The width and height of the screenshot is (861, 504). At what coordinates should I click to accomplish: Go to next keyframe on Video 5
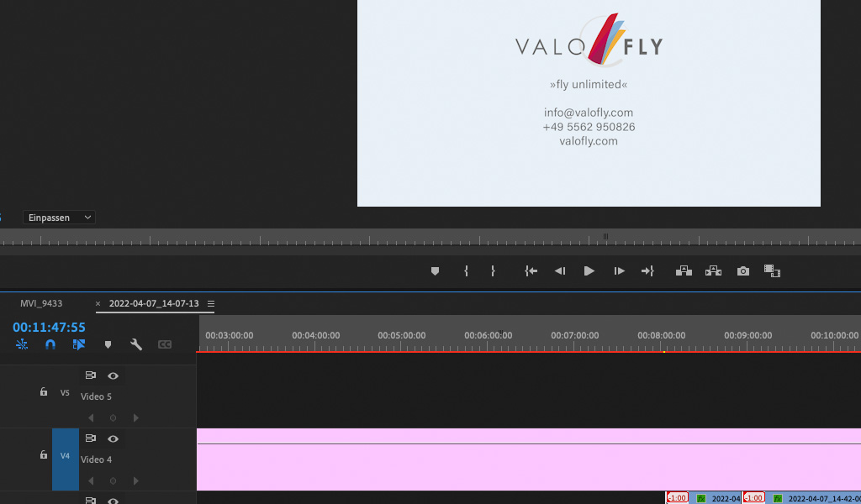coord(135,417)
